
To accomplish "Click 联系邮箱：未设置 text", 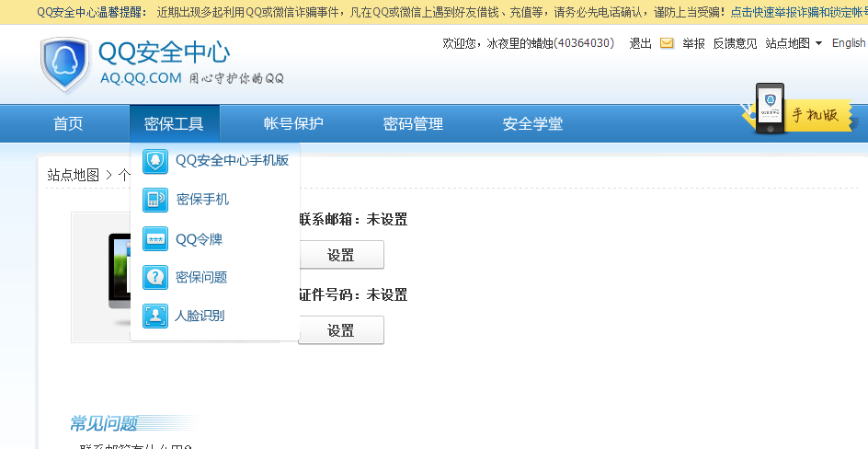I will pyautogui.click(x=353, y=220).
